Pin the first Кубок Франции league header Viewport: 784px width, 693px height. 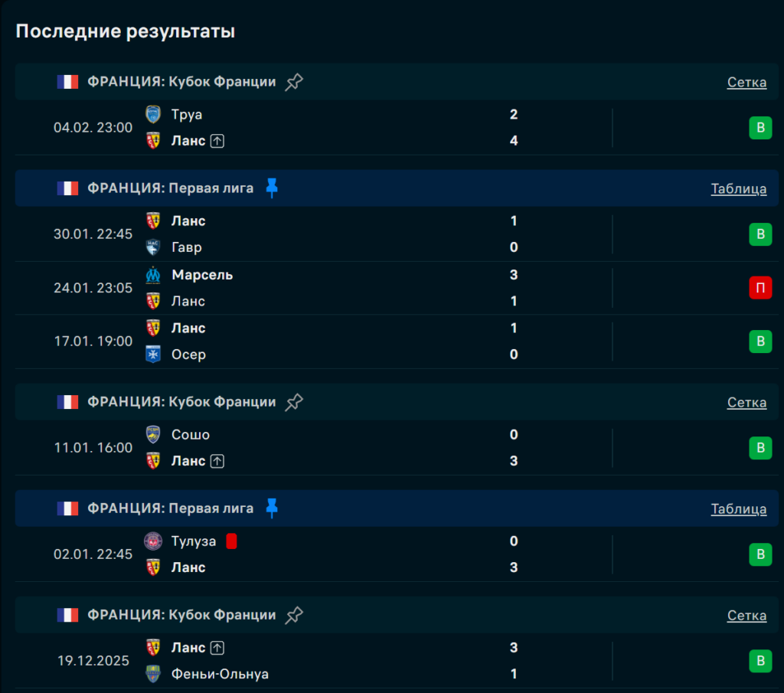[294, 82]
